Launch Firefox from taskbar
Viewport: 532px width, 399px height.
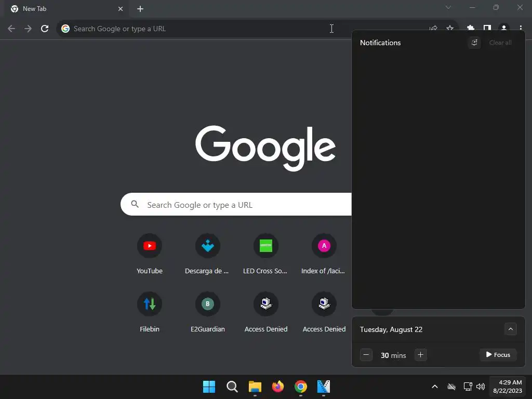[x=278, y=387]
